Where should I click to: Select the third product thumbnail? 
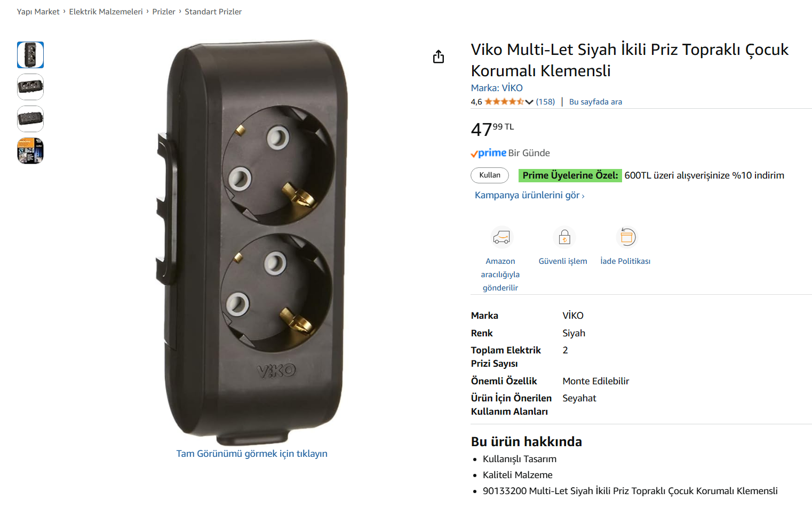pos(30,119)
